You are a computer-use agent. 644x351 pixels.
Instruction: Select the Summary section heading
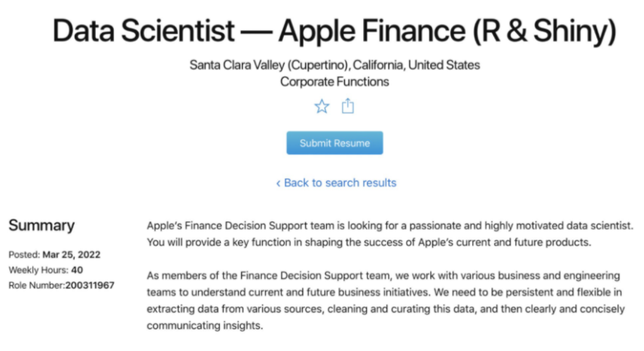point(41,225)
